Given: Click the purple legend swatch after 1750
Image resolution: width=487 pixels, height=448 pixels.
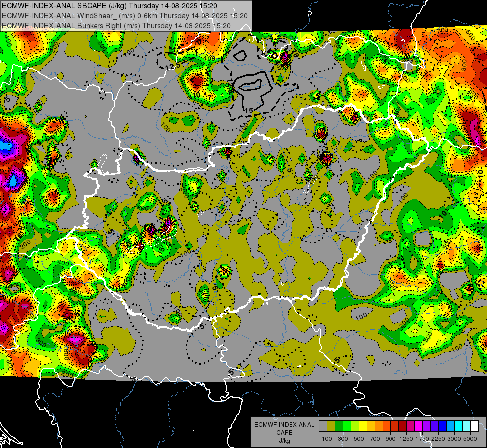Looking at the screenshot, I should pos(427,426).
